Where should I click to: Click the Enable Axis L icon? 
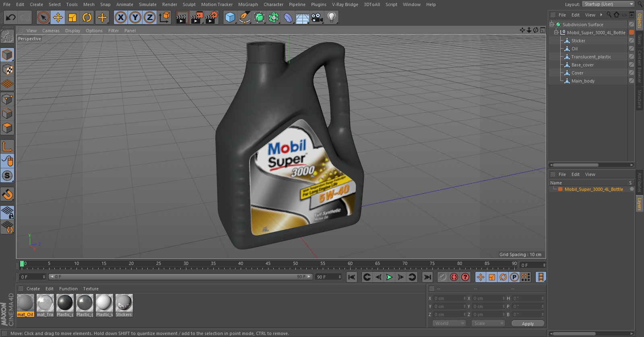click(7, 146)
